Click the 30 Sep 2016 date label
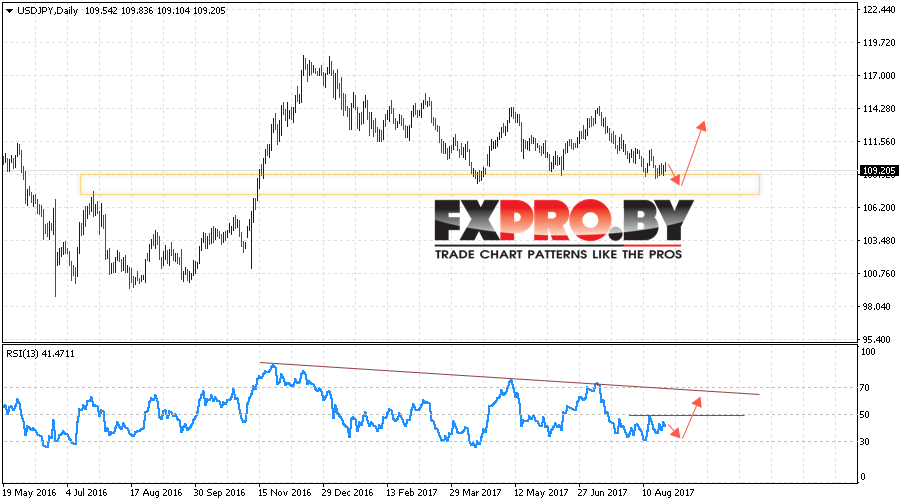Screen dimensions: 900x504 coord(220,493)
